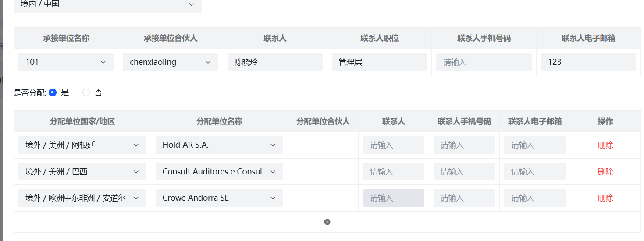644x241 pixels.
Task: Delete the Crowe Andorra SL row
Action: [x=605, y=198]
